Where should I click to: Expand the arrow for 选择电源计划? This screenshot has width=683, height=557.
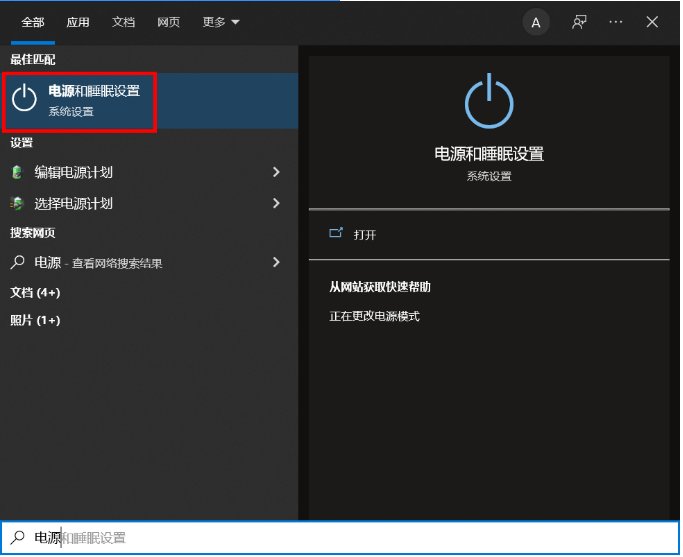coord(276,203)
